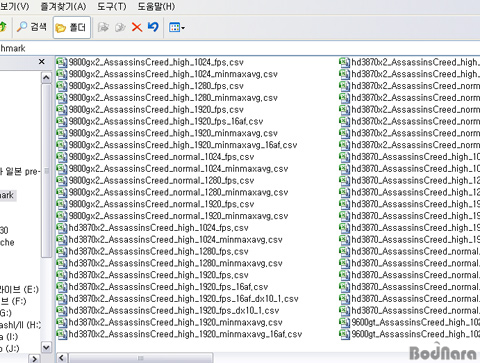Toggle the Folders (폴더) toolbar button
This screenshot has width=480, height=363.
(71, 27)
